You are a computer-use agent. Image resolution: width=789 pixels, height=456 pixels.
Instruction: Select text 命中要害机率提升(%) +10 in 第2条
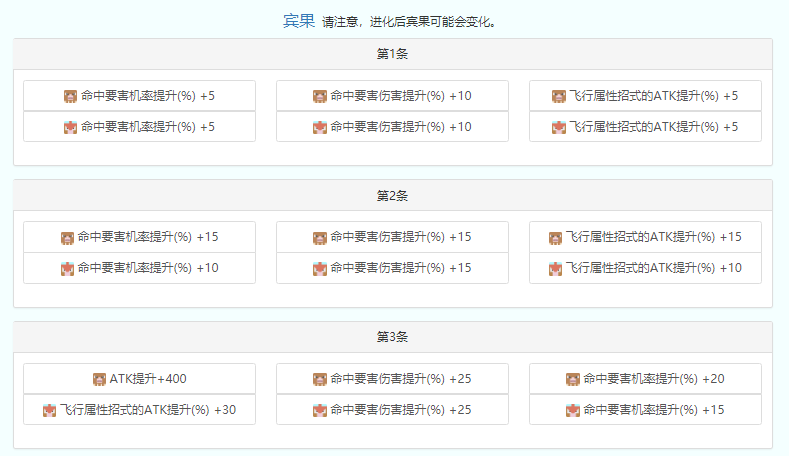tap(148, 268)
